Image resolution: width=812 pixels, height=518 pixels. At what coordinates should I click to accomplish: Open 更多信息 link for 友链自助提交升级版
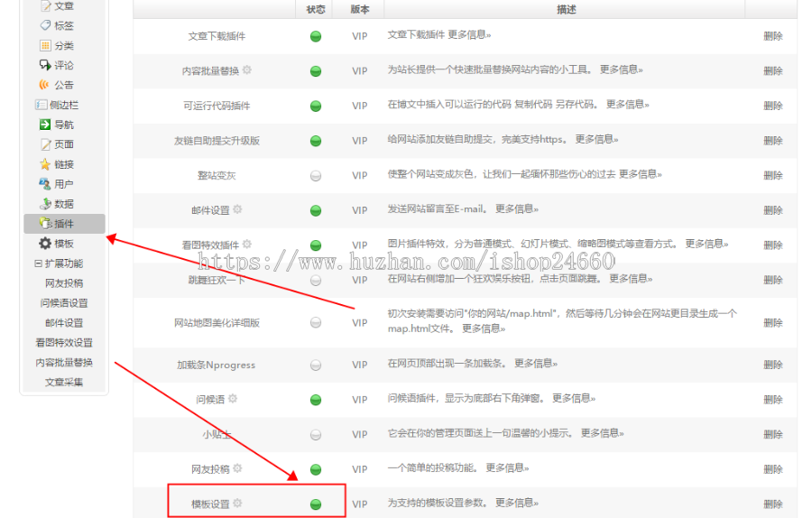coord(596,139)
